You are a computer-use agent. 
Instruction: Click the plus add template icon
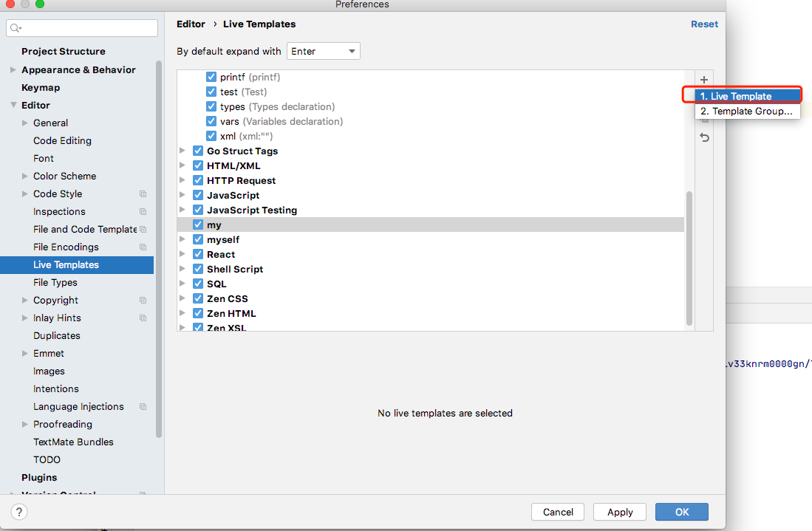coord(704,80)
